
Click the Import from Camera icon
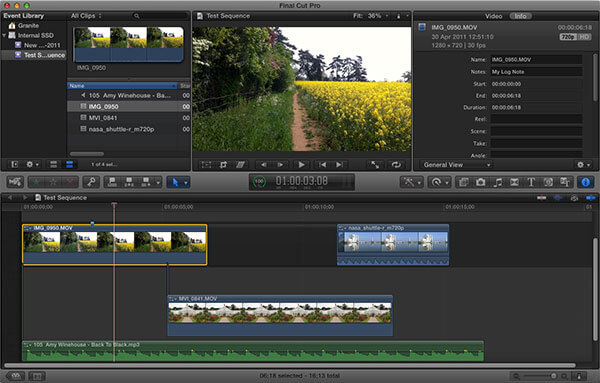pyautogui.click(x=15, y=182)
